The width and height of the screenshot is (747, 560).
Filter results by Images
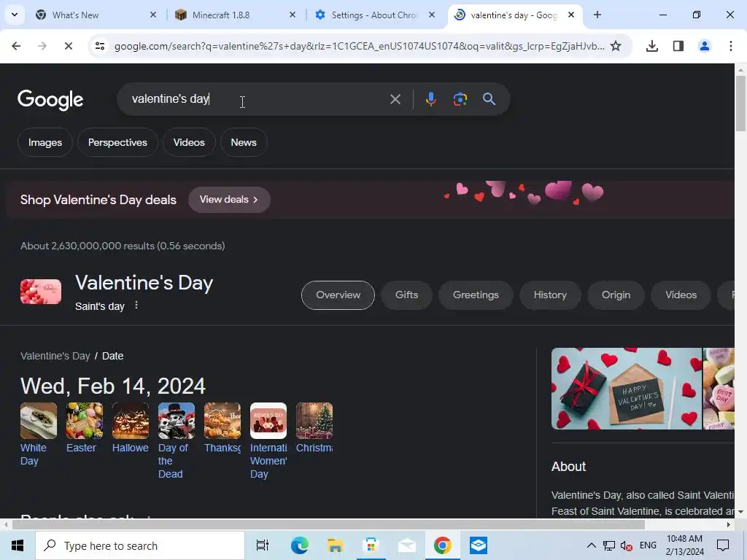pyautogui.click(x=44, y=142)
